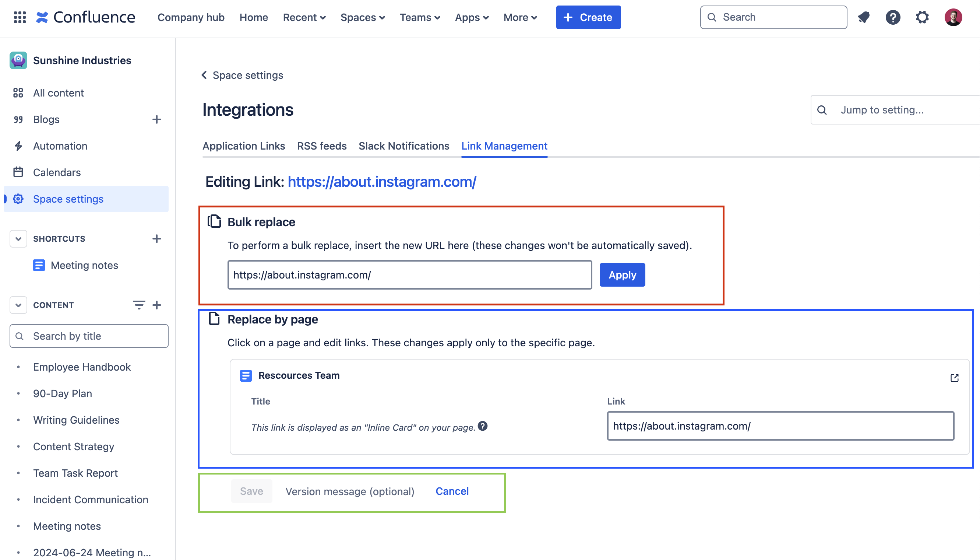Open the content filter icon

pyautogui.click(x=139, y=305)
